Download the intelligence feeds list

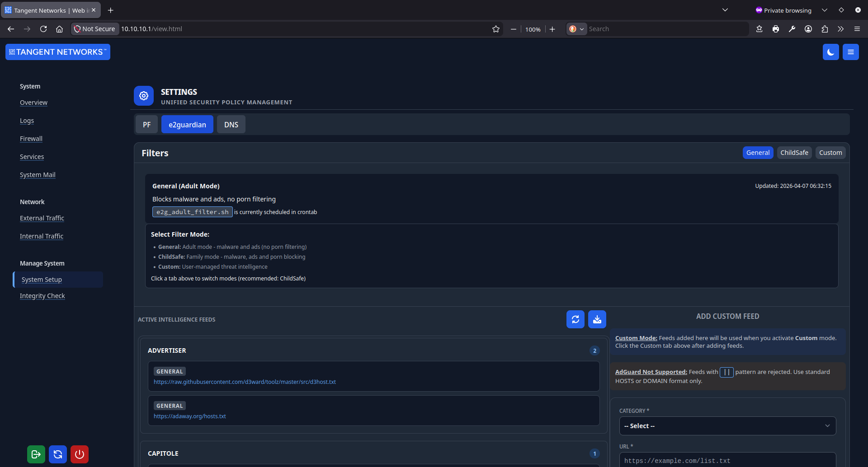click(597, 319)
